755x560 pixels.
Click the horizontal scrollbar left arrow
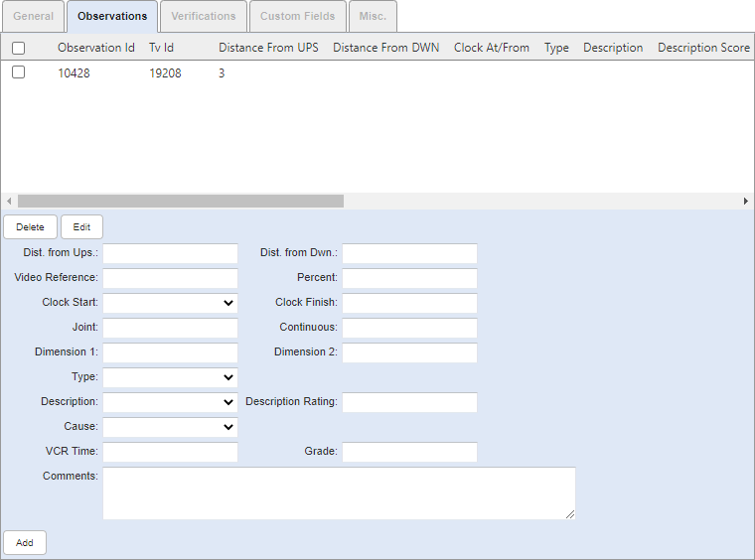click(10, 201)
